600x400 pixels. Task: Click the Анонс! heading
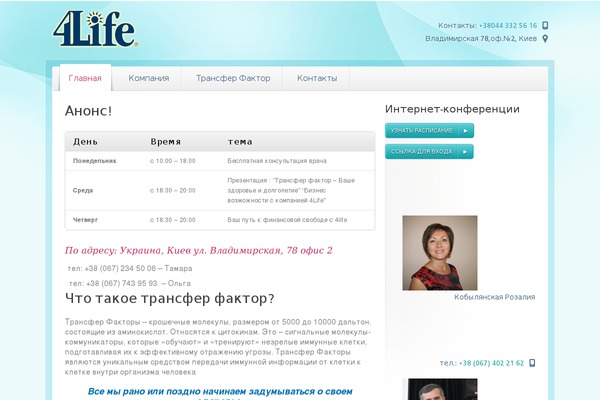pyautogui.click(x=88, y=111)
